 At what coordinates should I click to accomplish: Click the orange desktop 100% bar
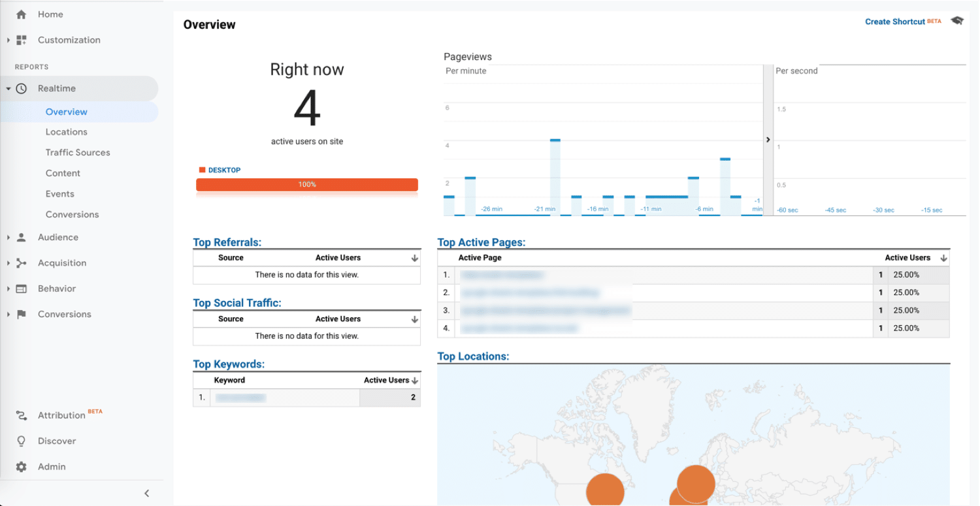coord(306,185)
